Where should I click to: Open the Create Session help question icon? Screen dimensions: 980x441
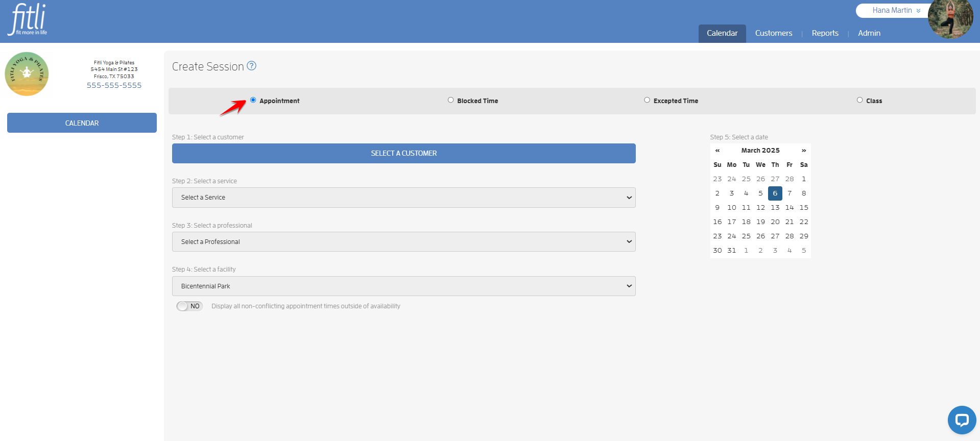click(251, 66)
